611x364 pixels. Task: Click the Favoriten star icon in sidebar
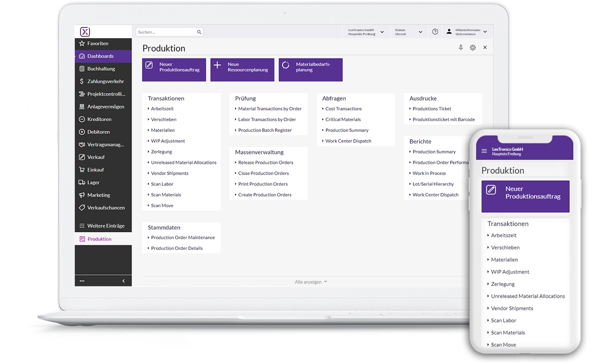click(82, 44)
